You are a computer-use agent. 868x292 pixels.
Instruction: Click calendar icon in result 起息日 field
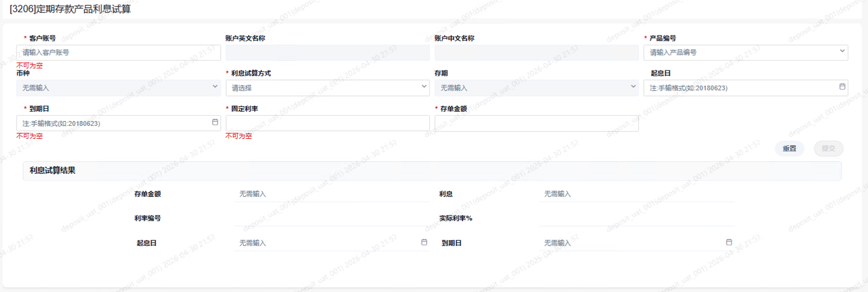(424, 242)
